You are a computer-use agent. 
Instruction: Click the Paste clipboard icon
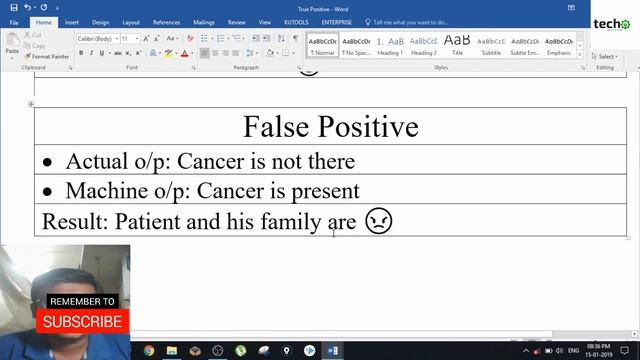click(12, 40)
